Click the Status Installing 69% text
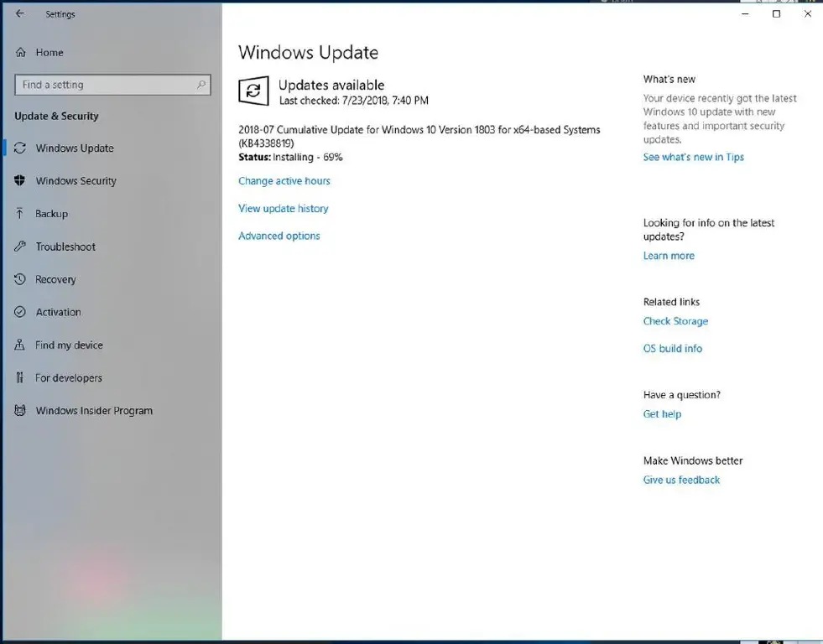The height and width of the screenshot is (644, 823). (290, 157)
